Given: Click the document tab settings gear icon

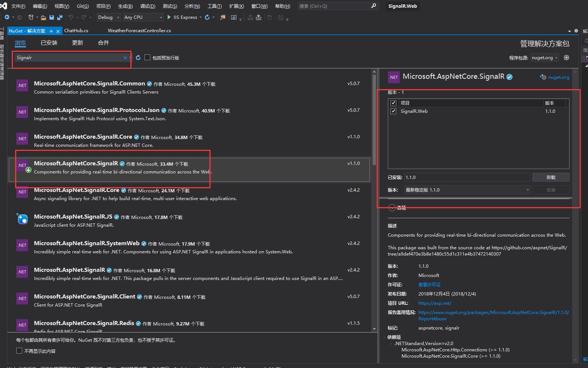Looking at the screenshot, I should click(576, 31).
